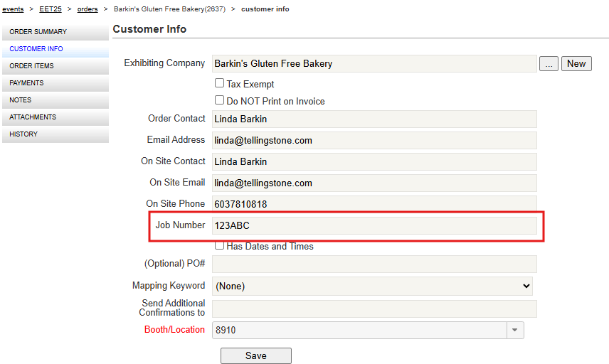Open the Attachments section
Screen dimensions: 609x364
(x=55, y=117)
